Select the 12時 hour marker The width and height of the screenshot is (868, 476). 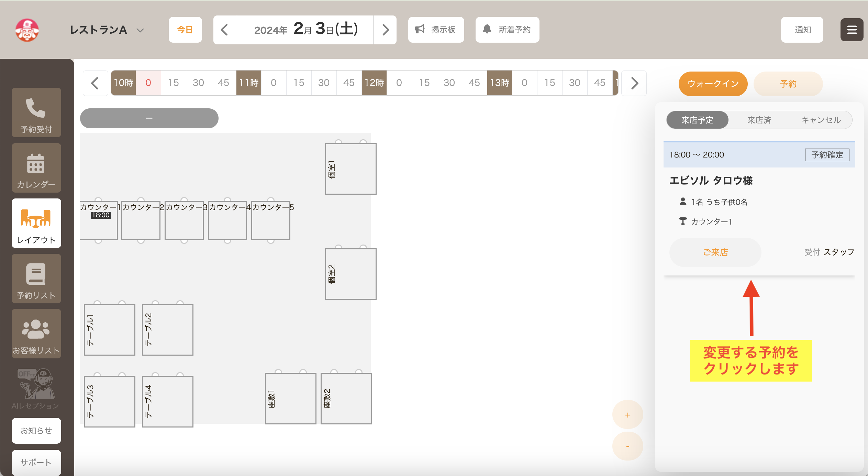tap(374, 83)
